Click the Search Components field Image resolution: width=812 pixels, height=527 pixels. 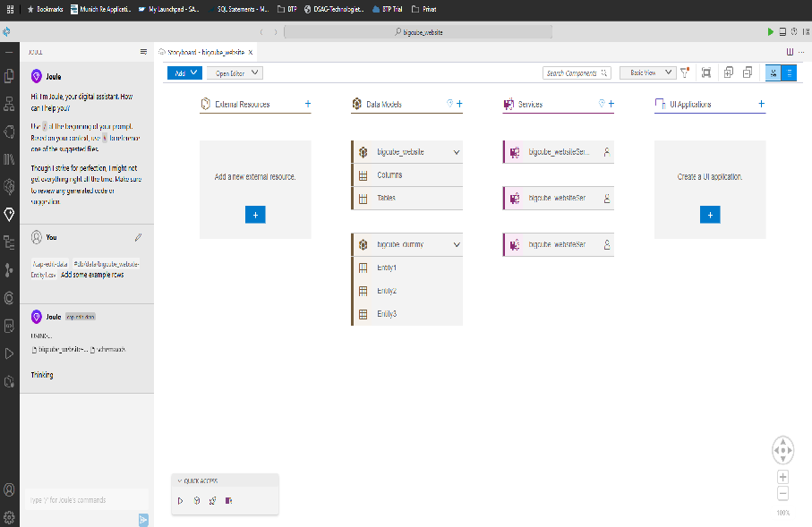tap(577, 73)
